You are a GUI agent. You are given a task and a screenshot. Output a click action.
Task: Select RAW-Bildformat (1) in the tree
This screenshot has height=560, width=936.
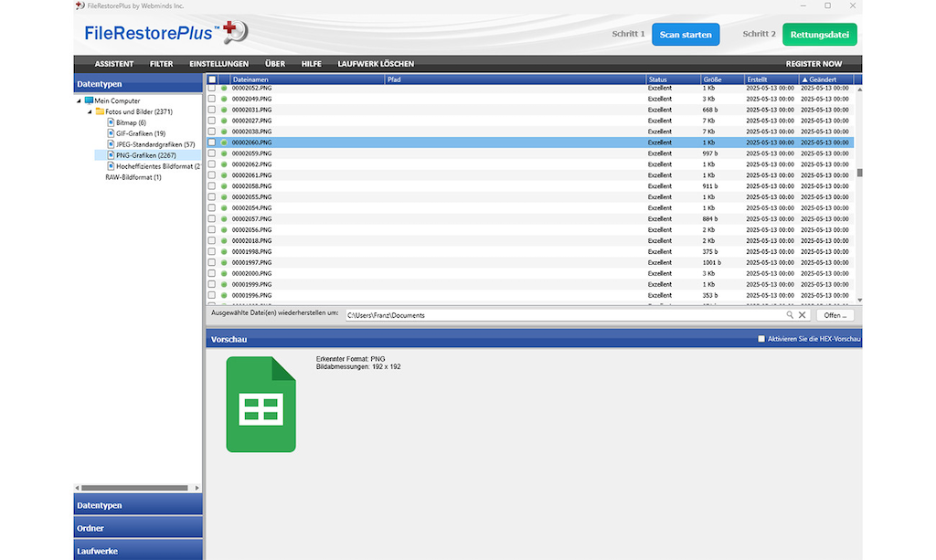pos(133,177)
